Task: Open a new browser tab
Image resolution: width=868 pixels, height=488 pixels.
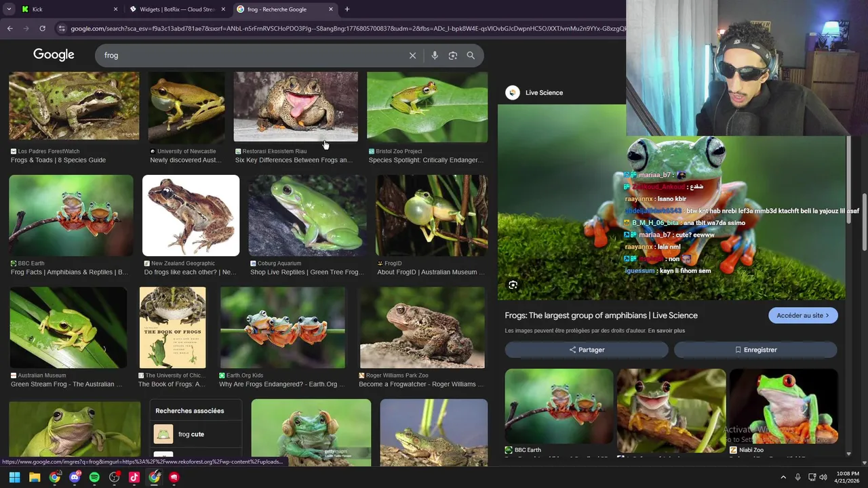Action: pyautogui.click(x=347, y=9)
